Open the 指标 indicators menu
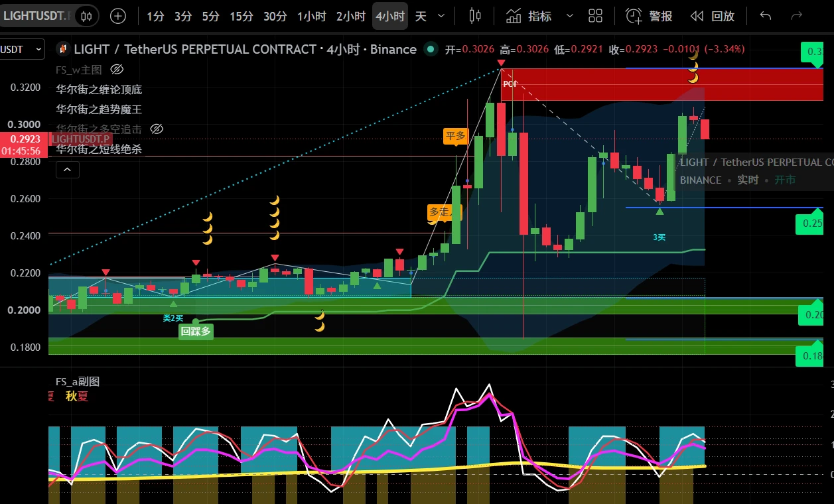Image resolution: width=834 pixels, height=504 pixels. click(529, 16)
